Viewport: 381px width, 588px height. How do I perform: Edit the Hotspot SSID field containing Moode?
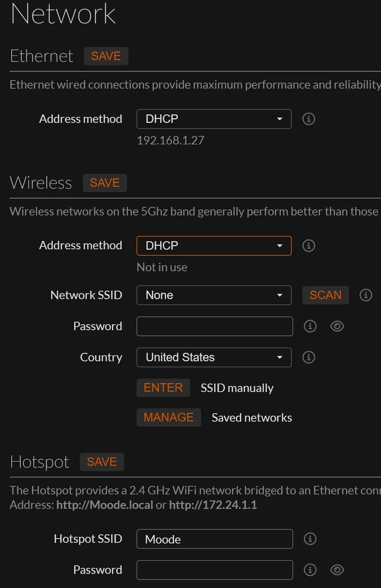pyautogui.click(x=214, y=539)
